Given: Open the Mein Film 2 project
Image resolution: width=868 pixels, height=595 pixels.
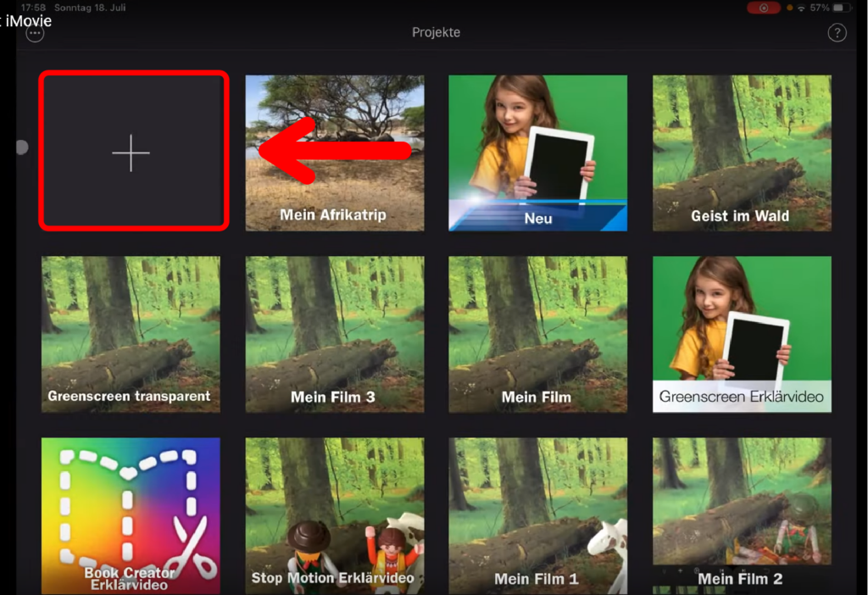Looking at the screenshot, I should point(741,515).
